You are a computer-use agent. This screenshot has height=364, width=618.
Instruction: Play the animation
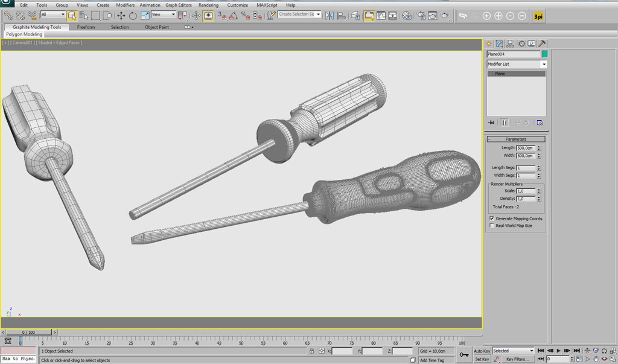[558, 351]
